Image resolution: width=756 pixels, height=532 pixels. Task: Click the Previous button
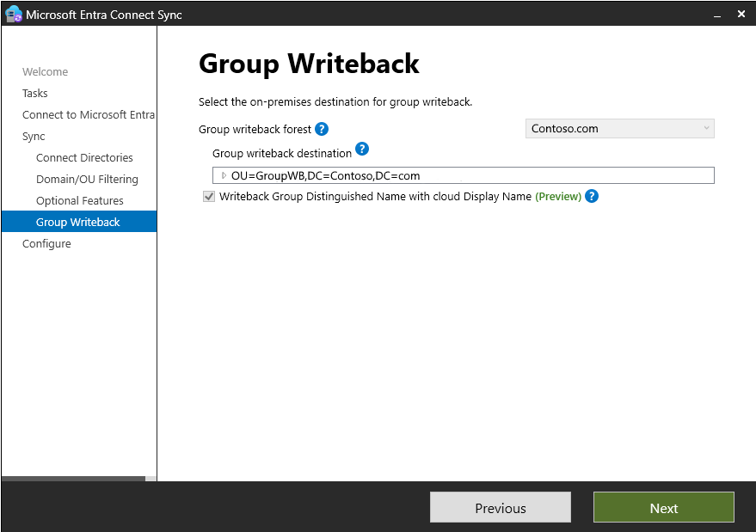501,507
